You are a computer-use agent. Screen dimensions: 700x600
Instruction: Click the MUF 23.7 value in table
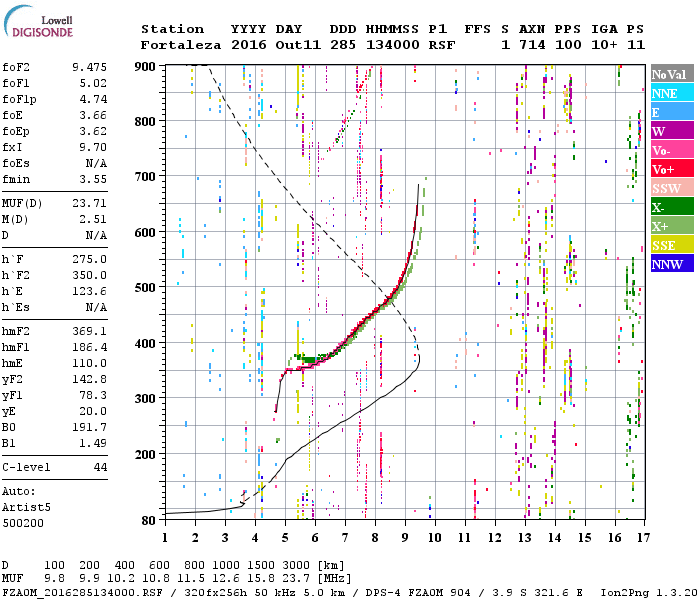296,579
